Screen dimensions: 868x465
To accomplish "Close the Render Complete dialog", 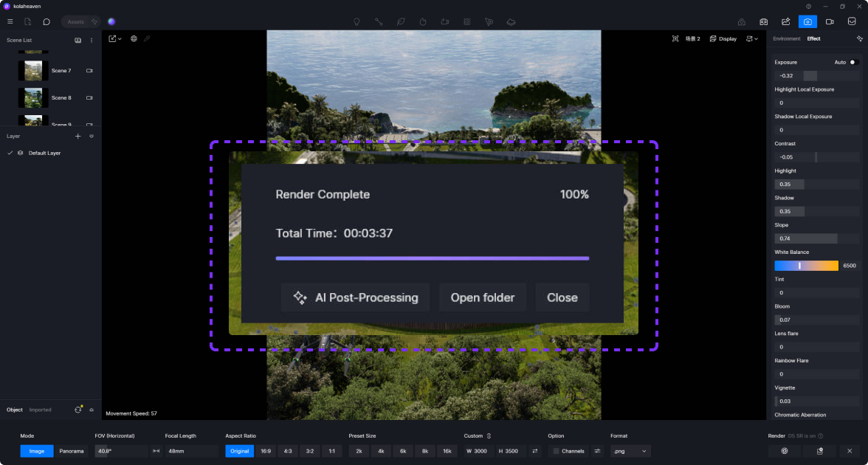I will (562, 298).
